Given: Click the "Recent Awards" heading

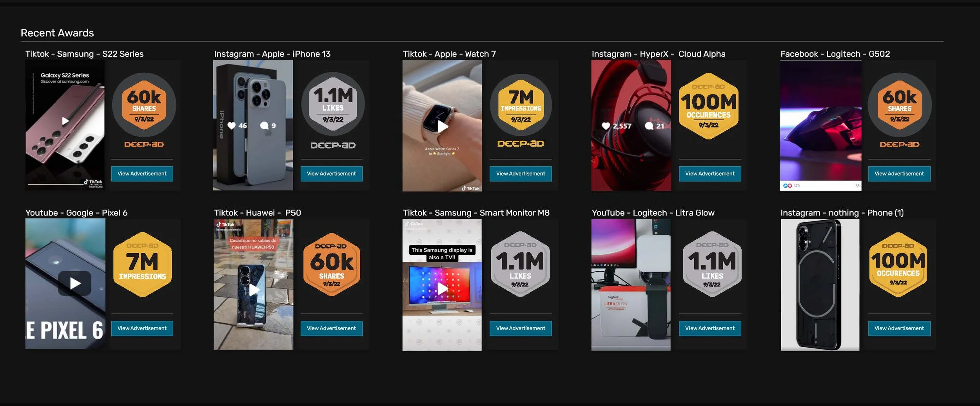Looking at the screenshot, I should (x=57, y=33).
